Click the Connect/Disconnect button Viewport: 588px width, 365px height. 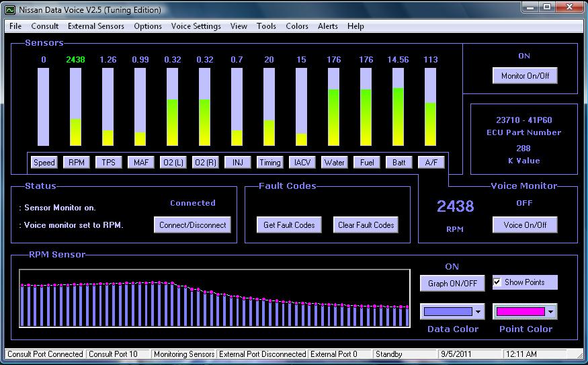click(192, 225)
